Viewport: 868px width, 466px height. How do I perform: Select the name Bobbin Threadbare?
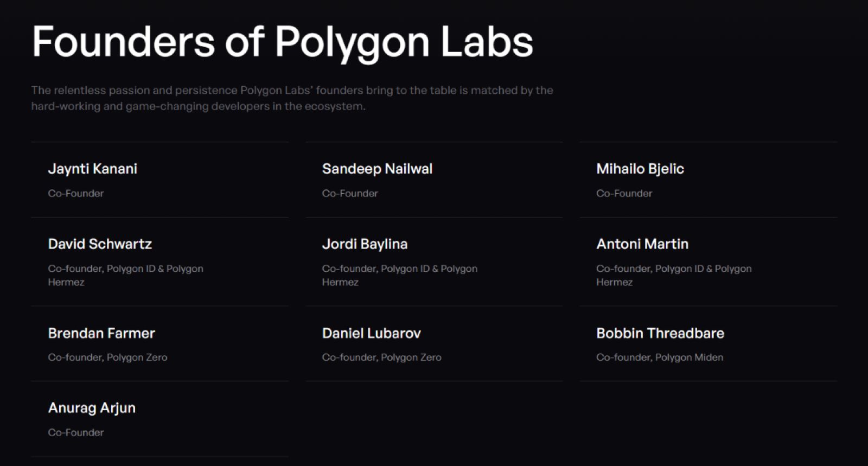660,333
